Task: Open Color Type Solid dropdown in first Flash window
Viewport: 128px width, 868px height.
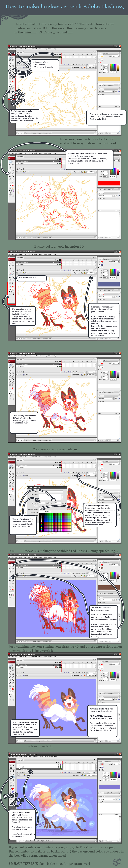Action: pos(116,56)
